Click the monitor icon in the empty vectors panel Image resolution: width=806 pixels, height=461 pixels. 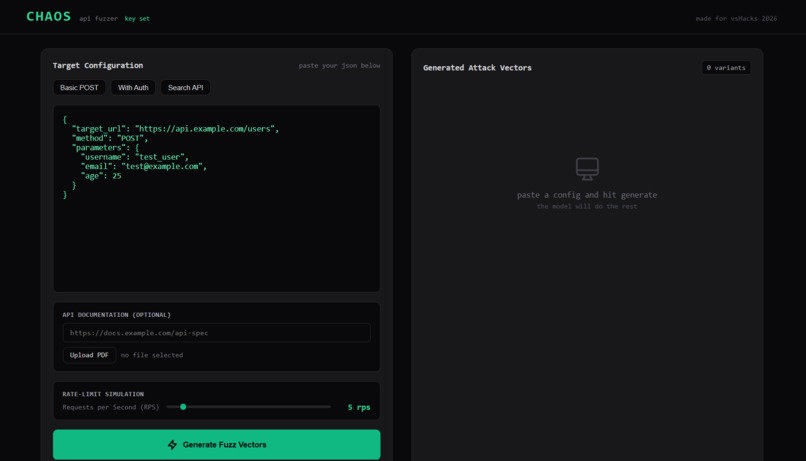click(587, 169)
